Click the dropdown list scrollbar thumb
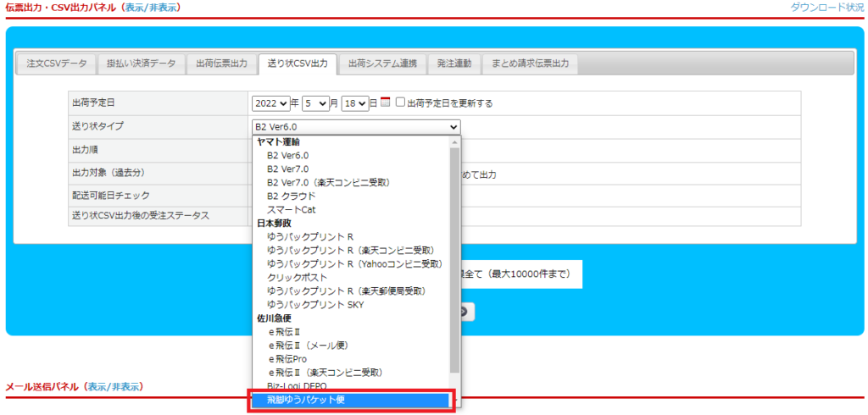This screenshot has width=868, height=415. (454, 260)
